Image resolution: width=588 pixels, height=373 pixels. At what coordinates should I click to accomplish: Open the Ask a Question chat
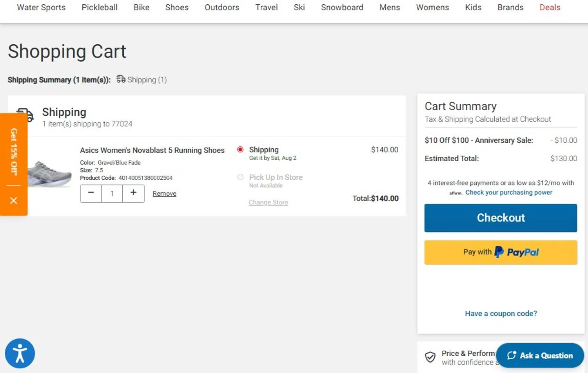pyautogui.click(x=540, y=355)
